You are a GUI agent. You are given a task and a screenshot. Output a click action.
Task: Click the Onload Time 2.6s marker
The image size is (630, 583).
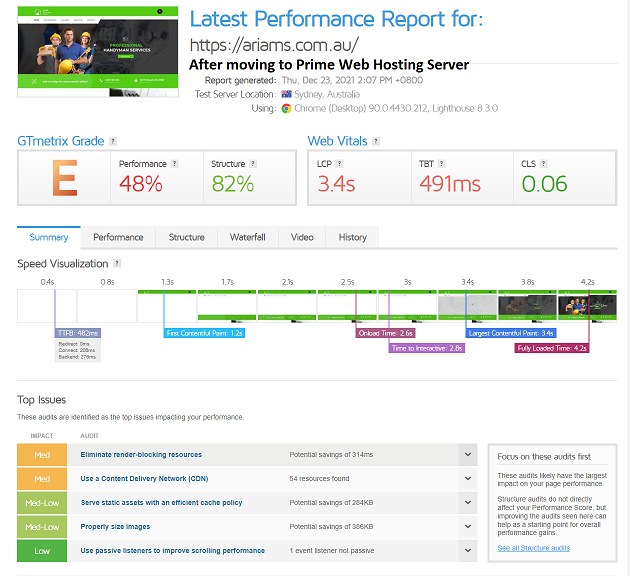coord(385,333)
